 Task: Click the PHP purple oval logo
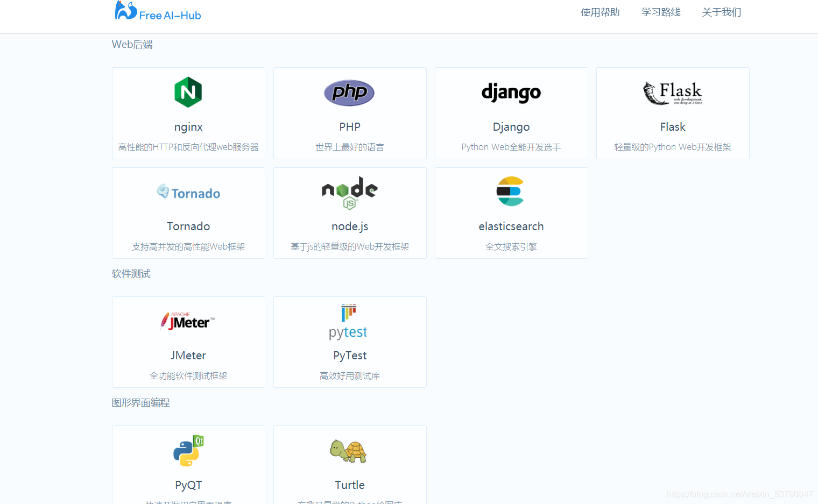click(349, 93)
